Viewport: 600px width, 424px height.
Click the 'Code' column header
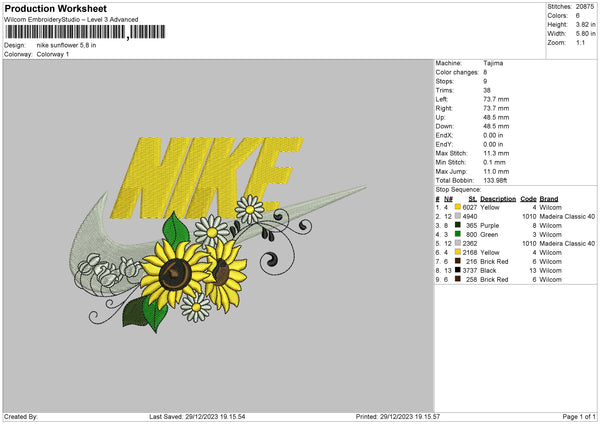click(528, 199)
